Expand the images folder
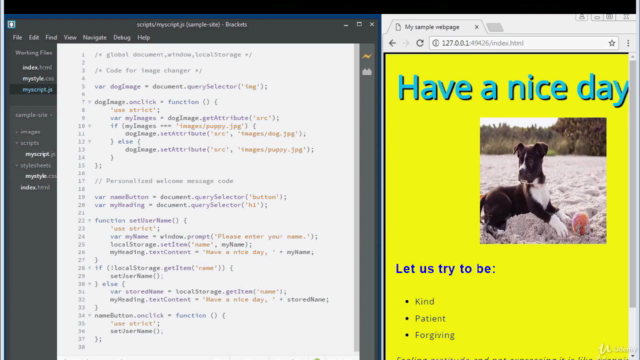 (x=17, y=132)
